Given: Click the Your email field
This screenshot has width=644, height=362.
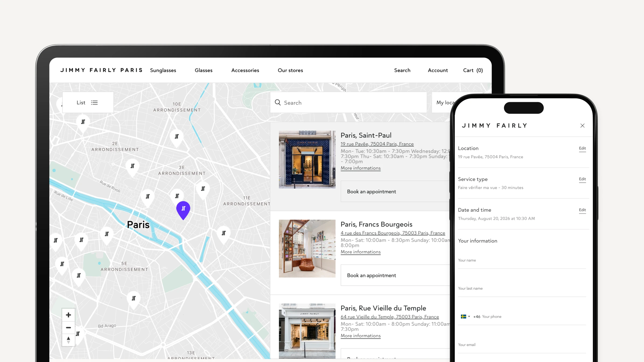Looking at the screenshot, I should [522, 345].
